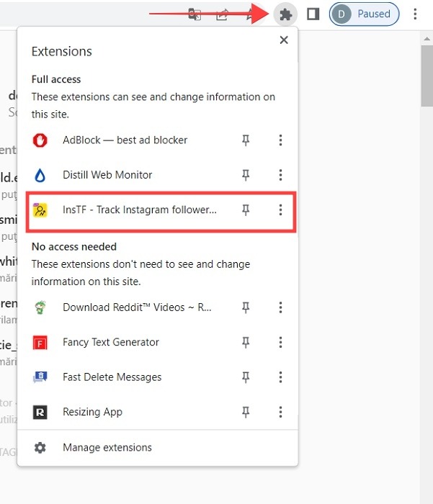Select the Fast Delete Messages label
The width and height of the screenshot is (433, 504).
(x=112, y=377)
